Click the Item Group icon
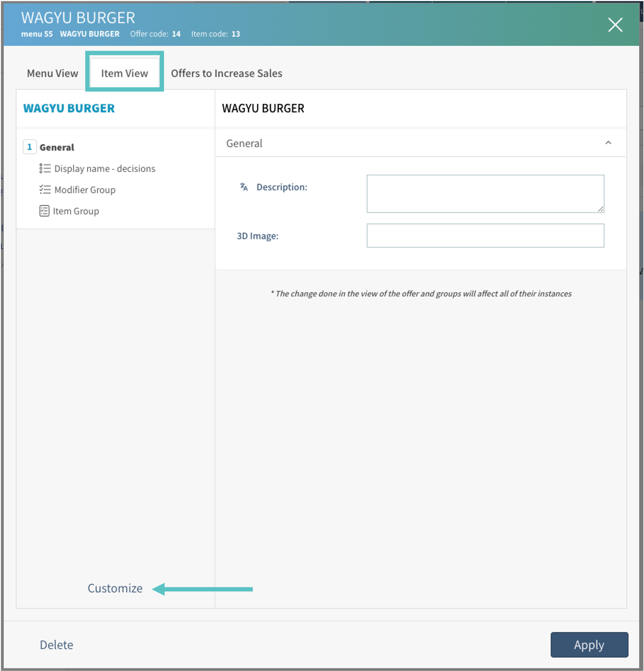 pyautogui.click(x=44, y=211)
